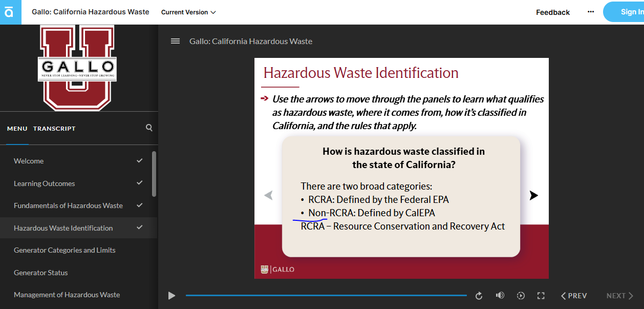The width and height of the screenshot is (644, 309).
Task: Click the checkmark beside Welcome
Action: click(140, 160)
